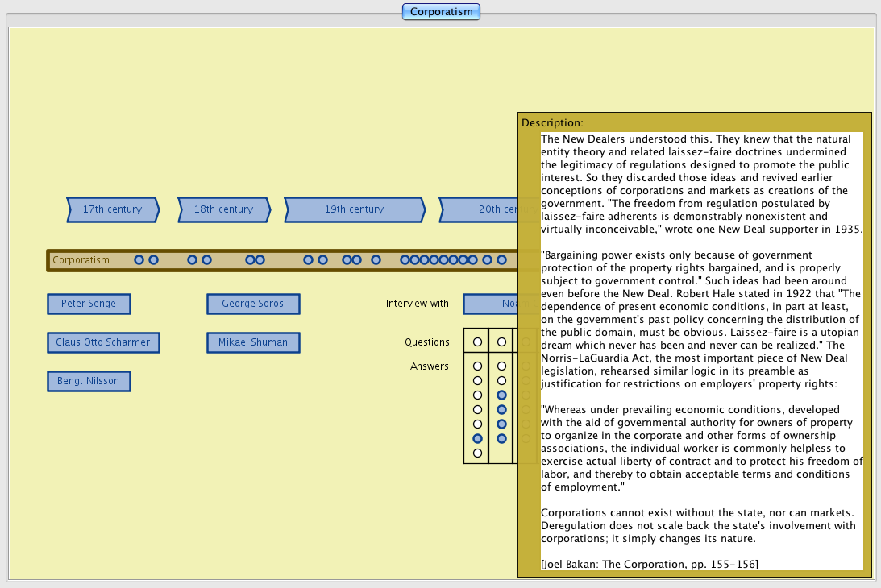Select the filled answer circle in first column

tap(477, 438)
